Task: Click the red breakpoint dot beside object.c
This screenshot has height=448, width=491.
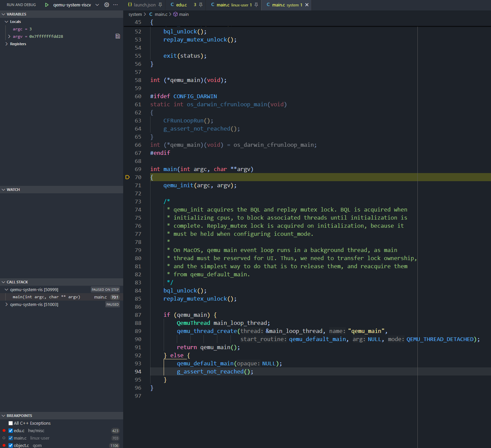Action: click(x=3, y=445)
